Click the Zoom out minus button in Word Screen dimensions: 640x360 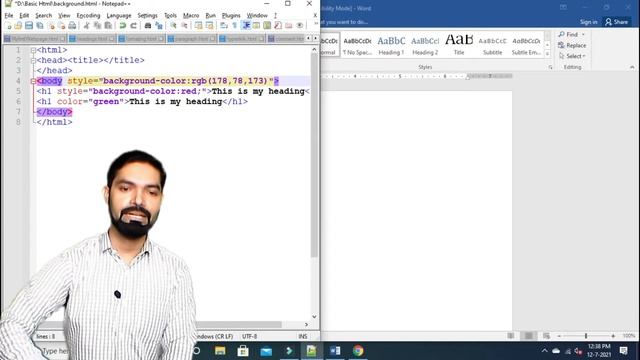coord(559,336)
